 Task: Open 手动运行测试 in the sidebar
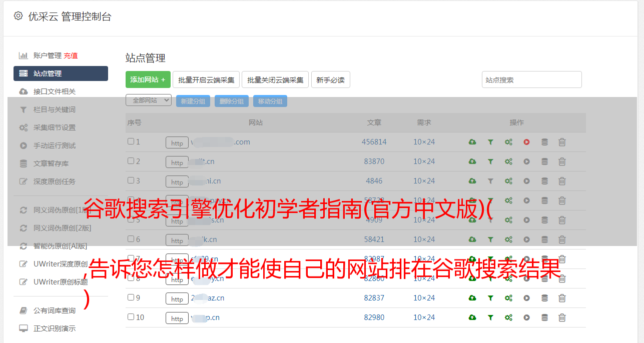(x=55, y=145)
